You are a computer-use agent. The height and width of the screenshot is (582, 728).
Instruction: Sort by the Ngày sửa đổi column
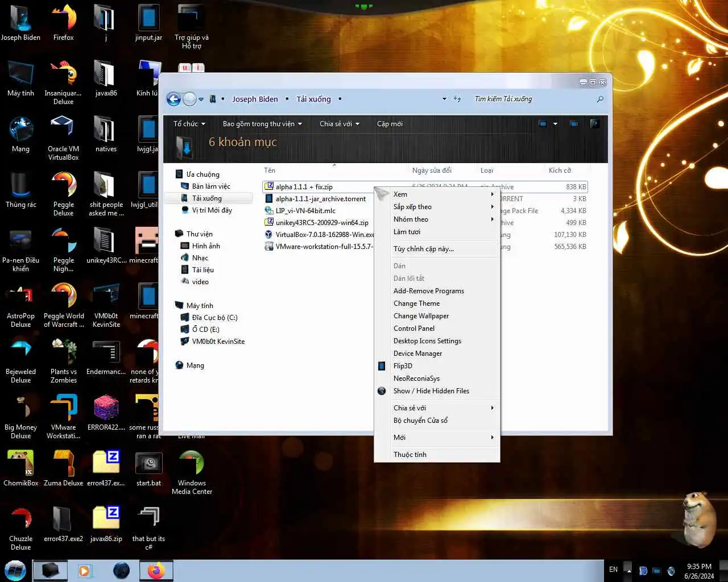[442, 171]
